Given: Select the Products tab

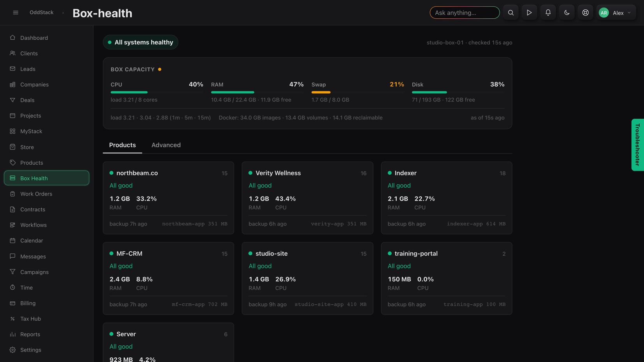Looking at the screenshot, I should coord(122,145).
